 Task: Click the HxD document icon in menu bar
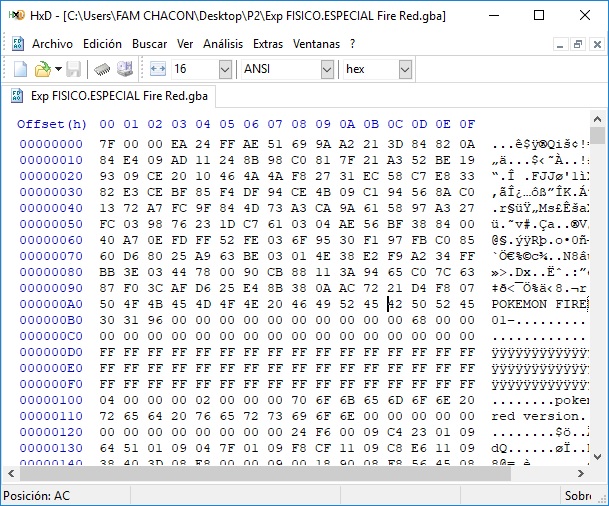tap(18, 44)
